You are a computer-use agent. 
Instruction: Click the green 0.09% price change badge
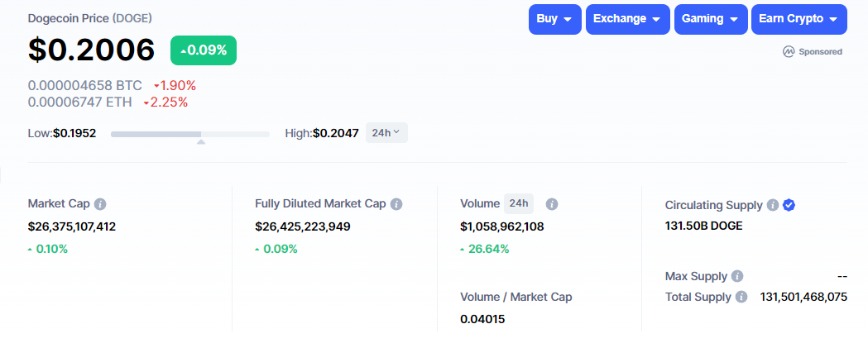click(204, 50)
